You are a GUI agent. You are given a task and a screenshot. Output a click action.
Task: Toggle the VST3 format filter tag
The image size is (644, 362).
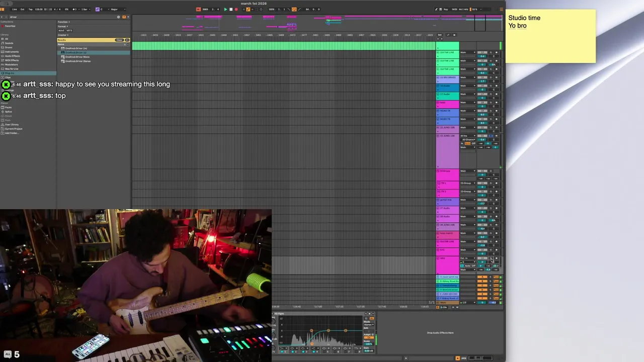click(x=69, y=31)
